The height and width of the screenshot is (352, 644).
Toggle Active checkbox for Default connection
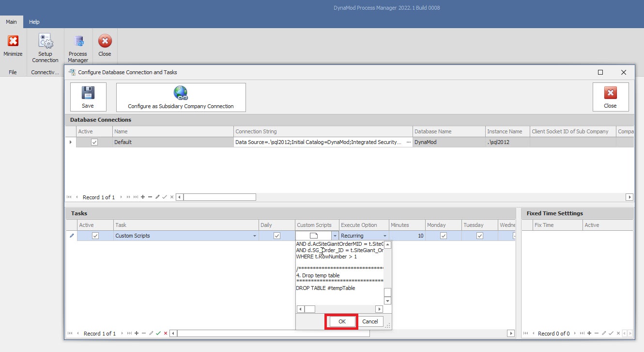tap(94, 142)
